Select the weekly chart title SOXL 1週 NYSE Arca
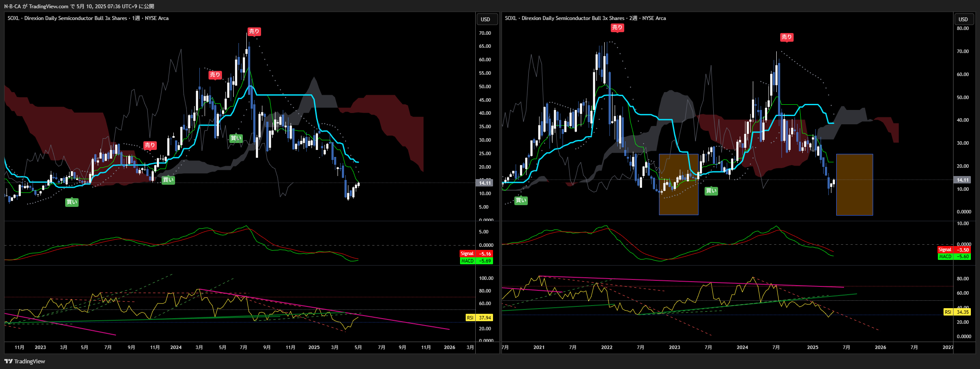This screenshot has width=980, height=369. tap(88, 18)
